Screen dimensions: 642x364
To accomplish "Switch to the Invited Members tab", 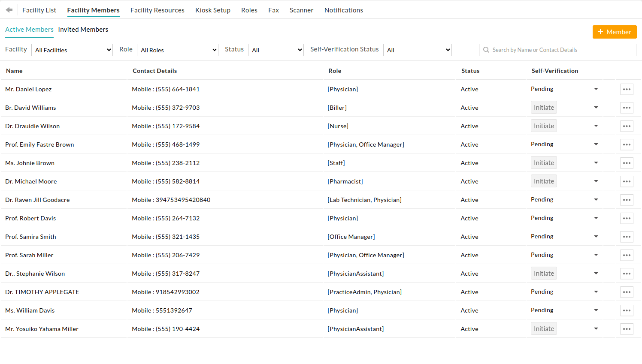I will [x=83, y=30].
